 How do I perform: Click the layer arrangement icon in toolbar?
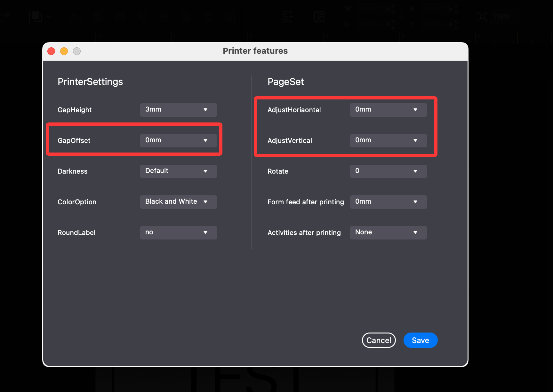(x=36, y=16)
